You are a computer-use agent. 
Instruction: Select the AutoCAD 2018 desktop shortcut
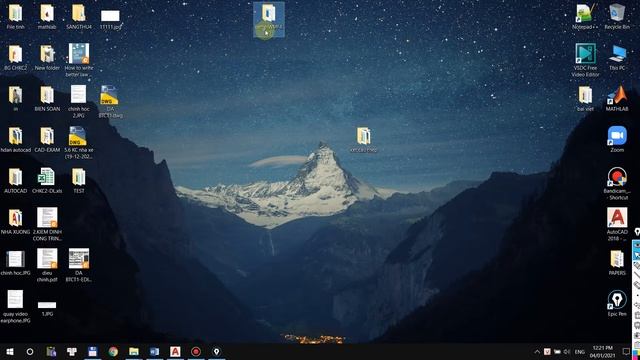click(617, 224)
